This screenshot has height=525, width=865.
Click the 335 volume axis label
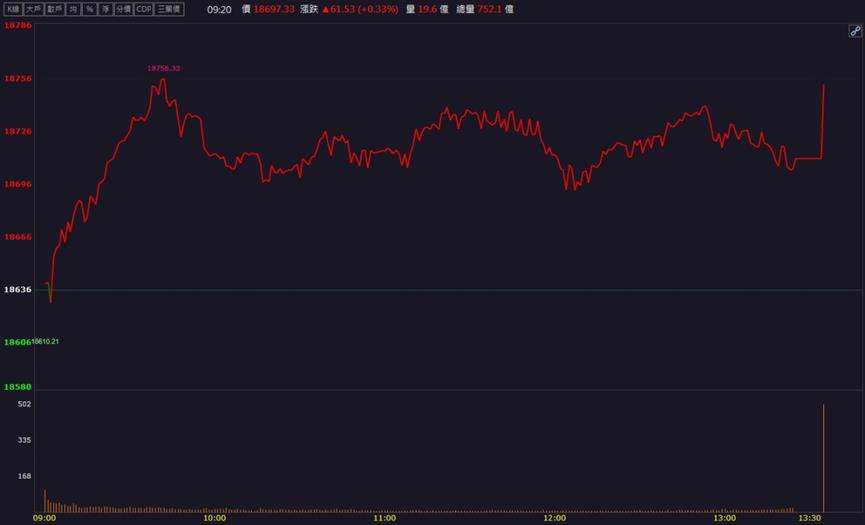pos(24,440)
